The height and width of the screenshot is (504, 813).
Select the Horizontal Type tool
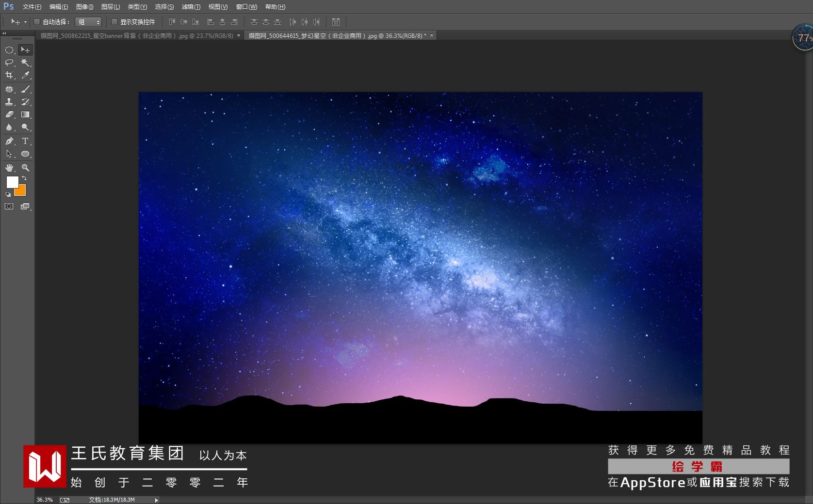(x=25, y=141)
